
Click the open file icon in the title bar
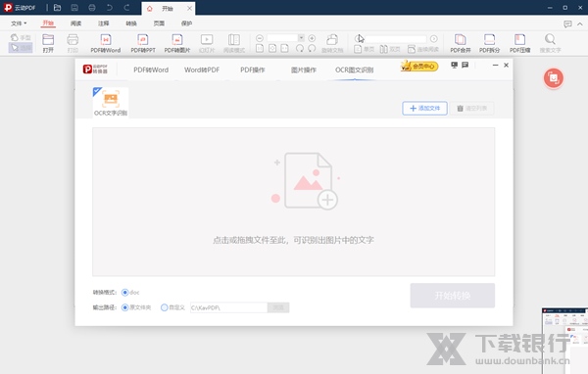click(x=57, y=8)
